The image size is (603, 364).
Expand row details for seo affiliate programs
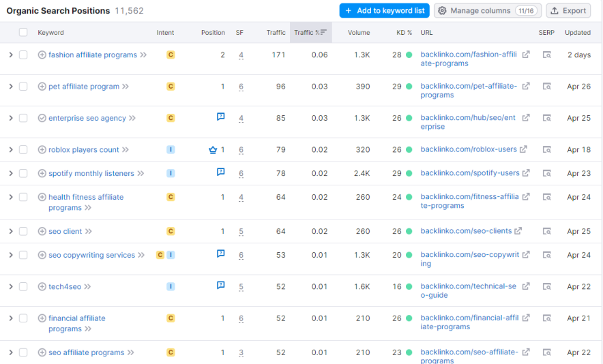(x=10, y=352)
